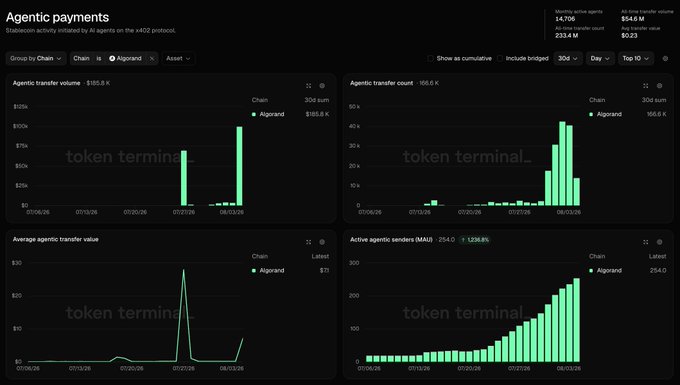Click the 'Average agentic transfer value' chart title
This screenshot has height=385, width=680.
point(56,239)
